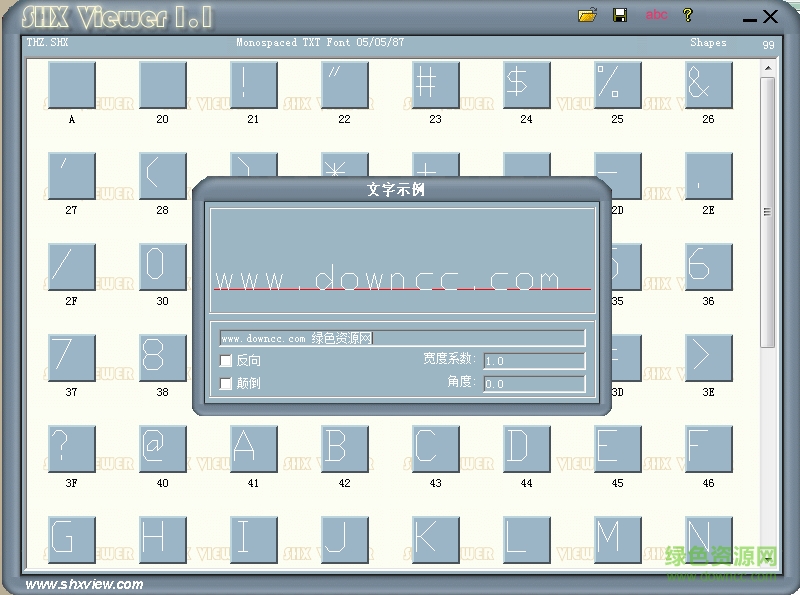Select the left parenthesis glyph 28
Screen dimensions: 800x595
pyautogui.click(x=163, y=176)
